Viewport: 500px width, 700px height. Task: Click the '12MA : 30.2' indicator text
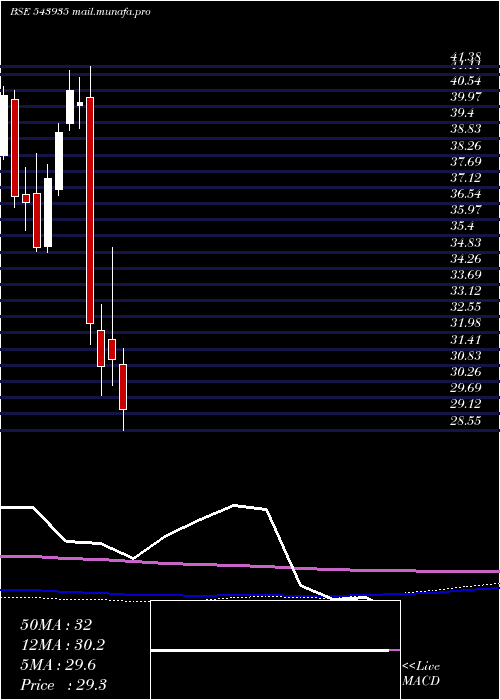[x=63, y=645]
